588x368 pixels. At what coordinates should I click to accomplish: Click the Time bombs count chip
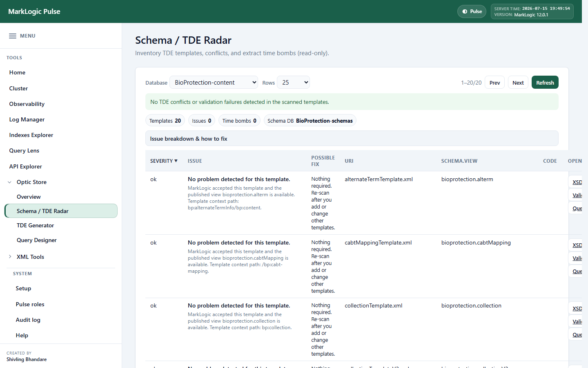[x=239, y=121]
